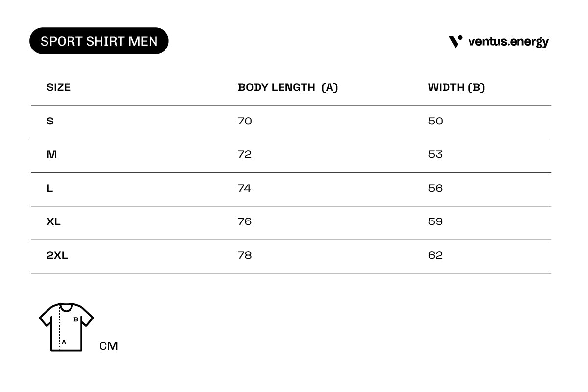The width and height of the screenshot is (588, 392).
Task: Select the size L row label
Action: 49,188
